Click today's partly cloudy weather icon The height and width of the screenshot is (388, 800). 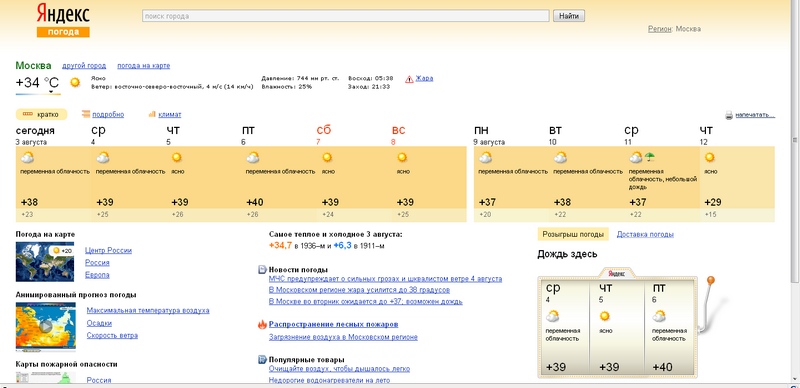click(x=27, y=157)
